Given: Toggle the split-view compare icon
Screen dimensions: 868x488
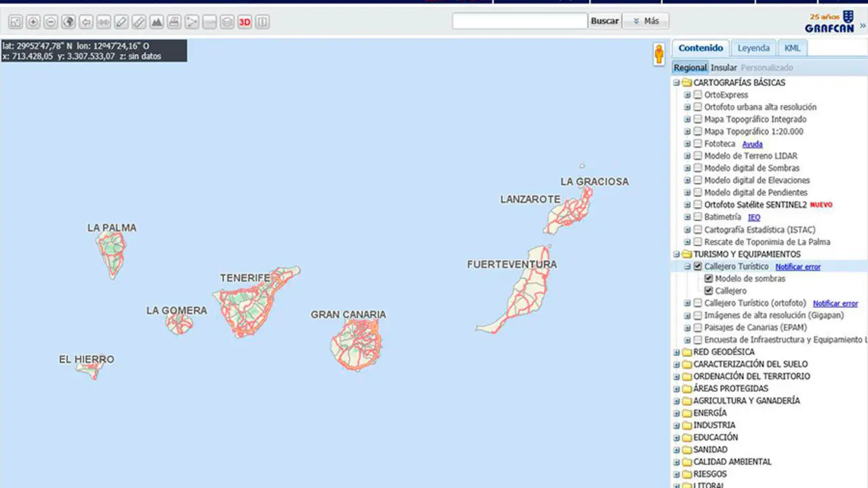Looking at the screenshot, I should 262,22.
